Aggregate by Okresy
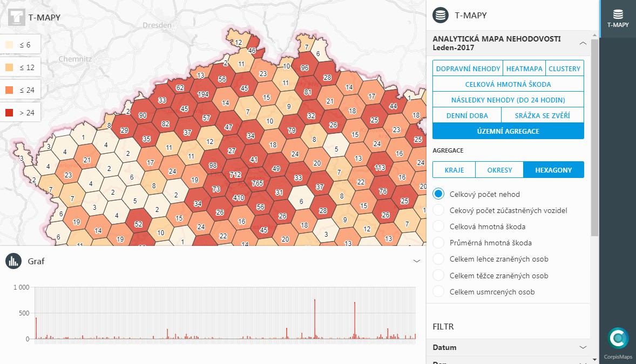 (x=499, y=170)
